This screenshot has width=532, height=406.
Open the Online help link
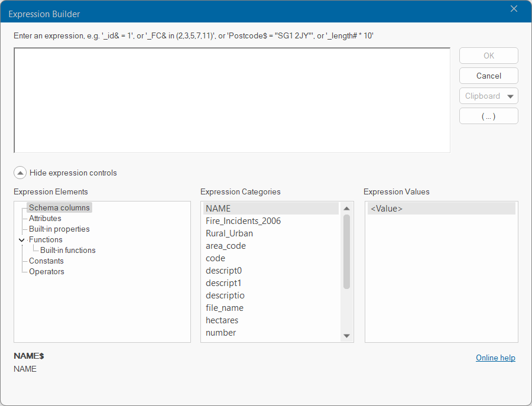coord(495,358)
